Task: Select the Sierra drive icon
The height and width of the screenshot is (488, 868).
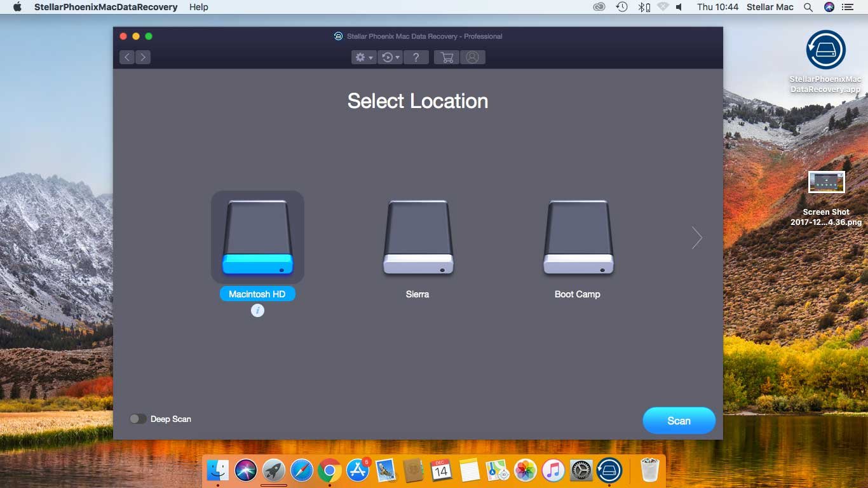Action: 418,237
